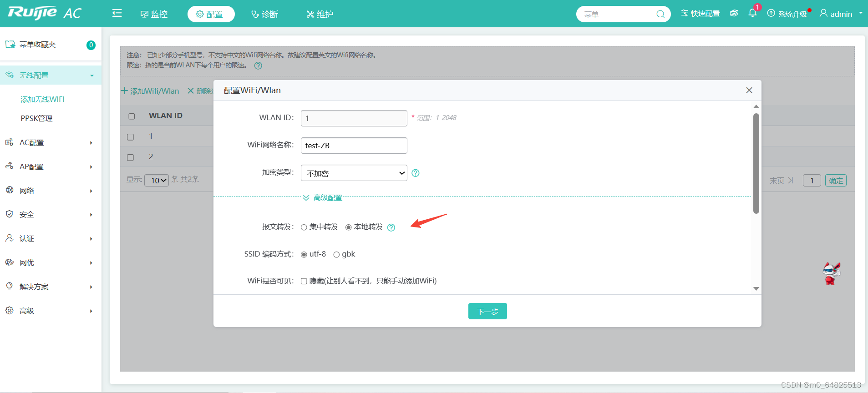Click the 解决方案 lightbulb icon
Viewport: 868px width, 393px height.
10,286
